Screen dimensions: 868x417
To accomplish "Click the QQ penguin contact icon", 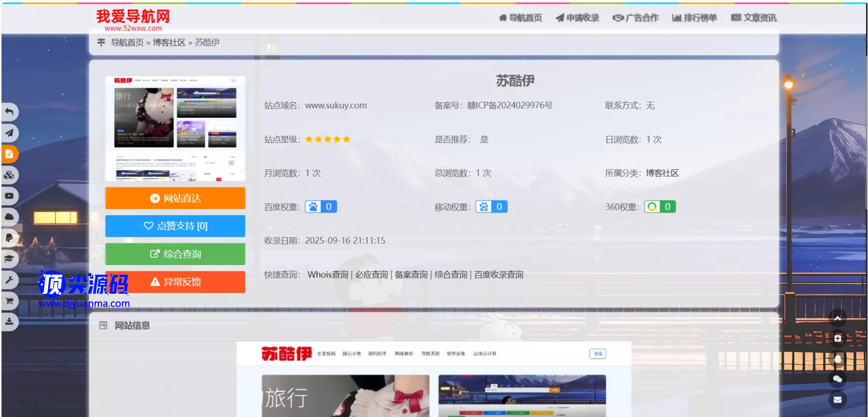I will click(837, 359).
